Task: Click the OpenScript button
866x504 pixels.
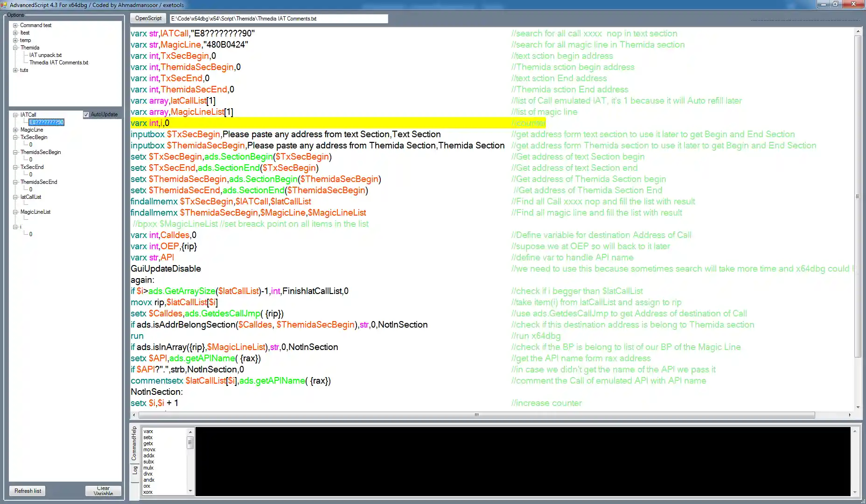Action: 148,18
